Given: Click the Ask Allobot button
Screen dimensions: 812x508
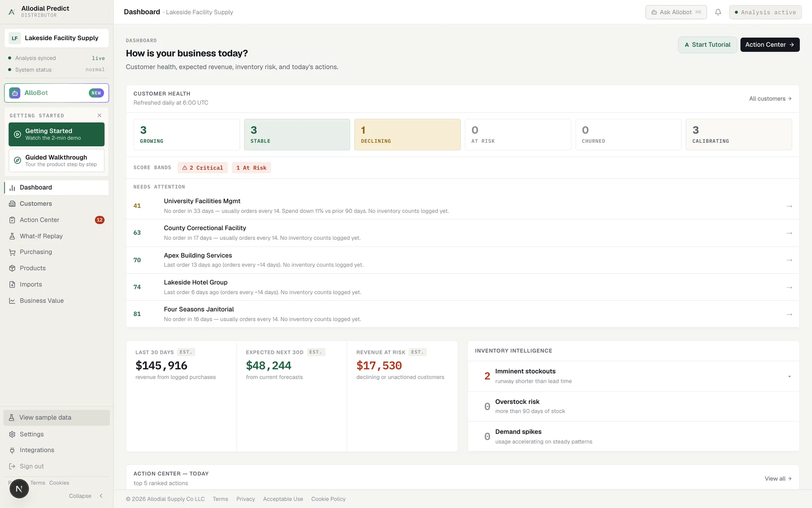Looking at the screenshot, I should tap(676, 12).
